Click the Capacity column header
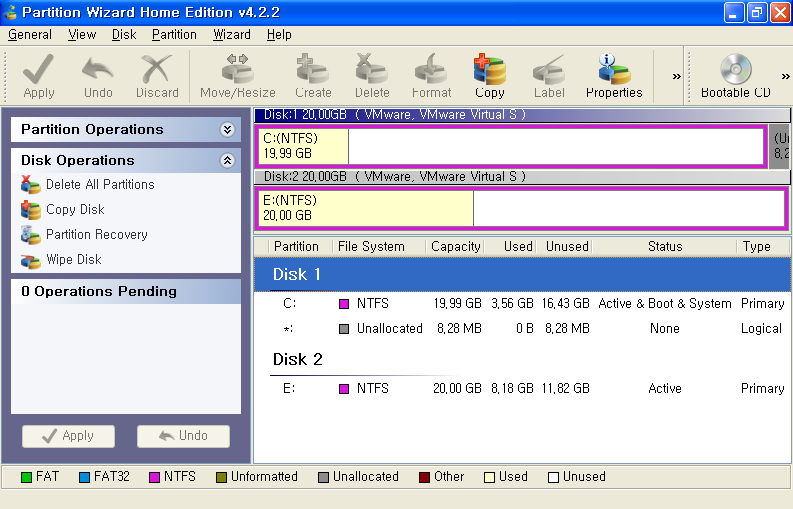 coord(455,246)
